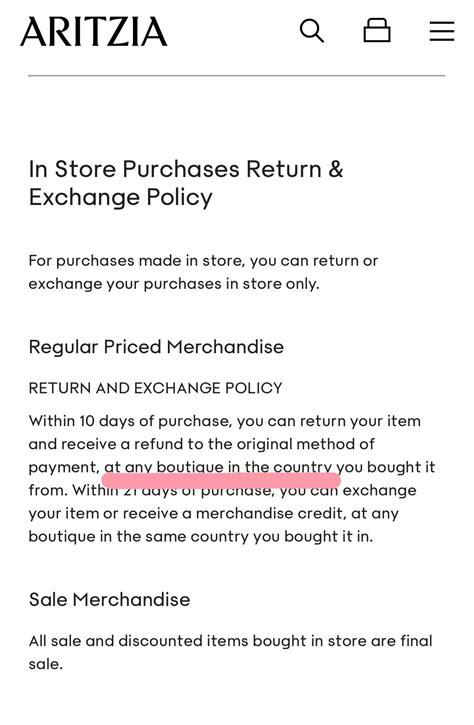The height and width of the screenshot is (725, 474).
Task: Open the hamburger menu icon
Action: [x=442, y=31]
